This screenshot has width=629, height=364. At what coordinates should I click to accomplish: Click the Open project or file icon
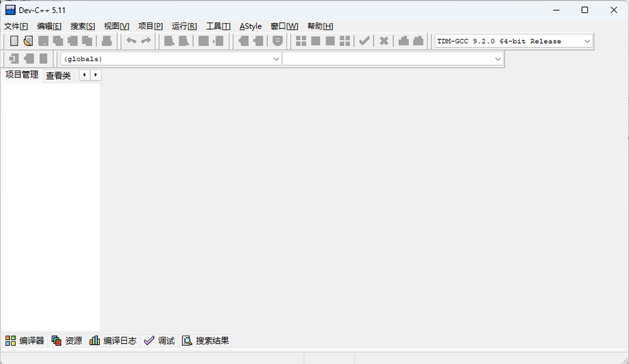28,41
